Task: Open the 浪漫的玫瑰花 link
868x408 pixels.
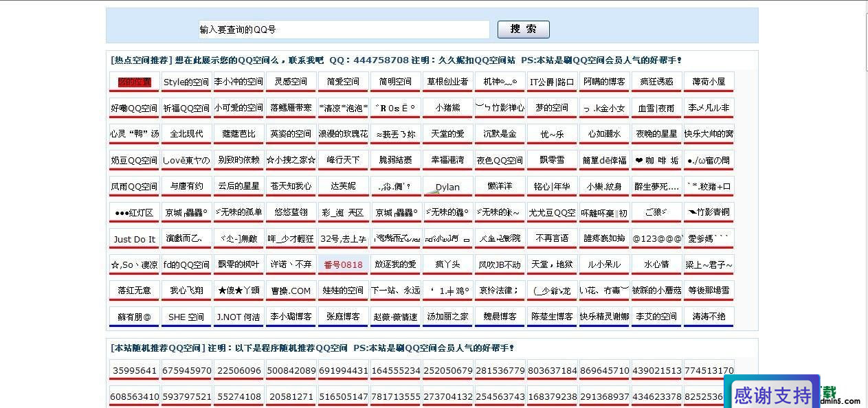Action: (343, 134)
